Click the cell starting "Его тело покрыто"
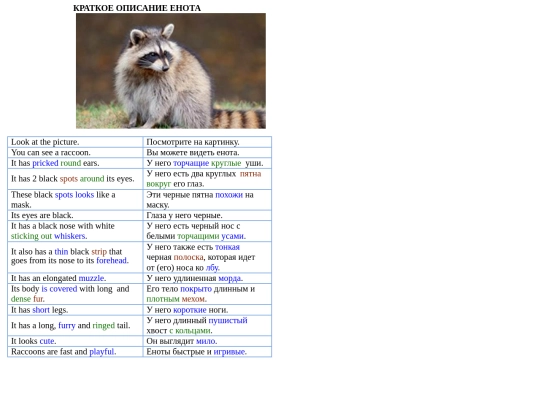Screen dimensions: 540x405 pyautogui.click(x=207, y=294)
